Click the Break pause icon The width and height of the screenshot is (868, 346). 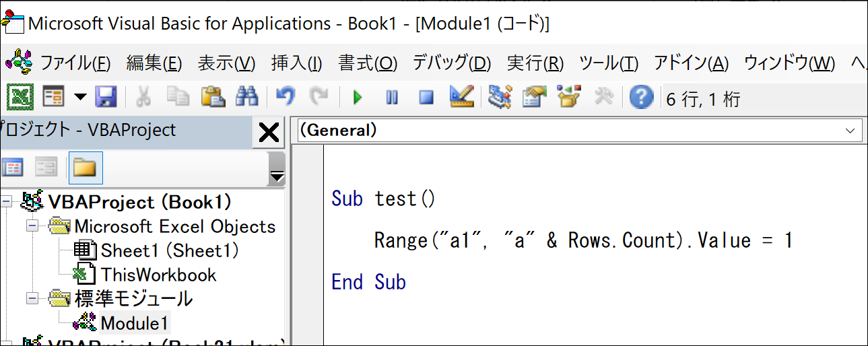(x=392, y=98)
